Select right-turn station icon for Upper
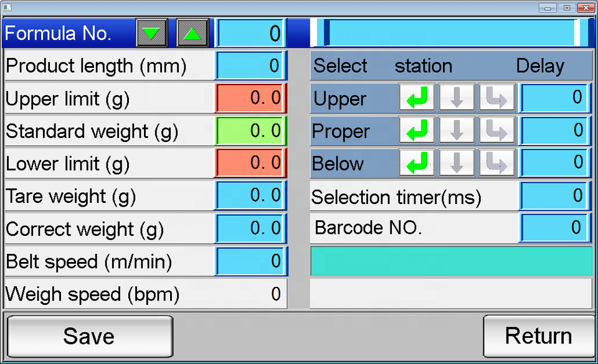This screenshot has height=364, width=598. click(x=496, y=98)
